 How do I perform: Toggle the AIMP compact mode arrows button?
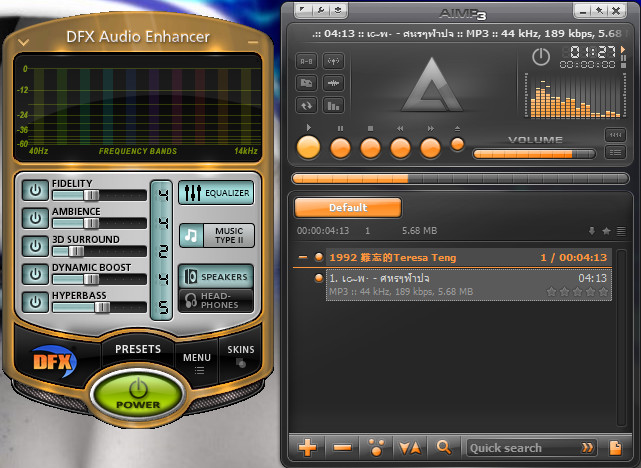point(615,134)
